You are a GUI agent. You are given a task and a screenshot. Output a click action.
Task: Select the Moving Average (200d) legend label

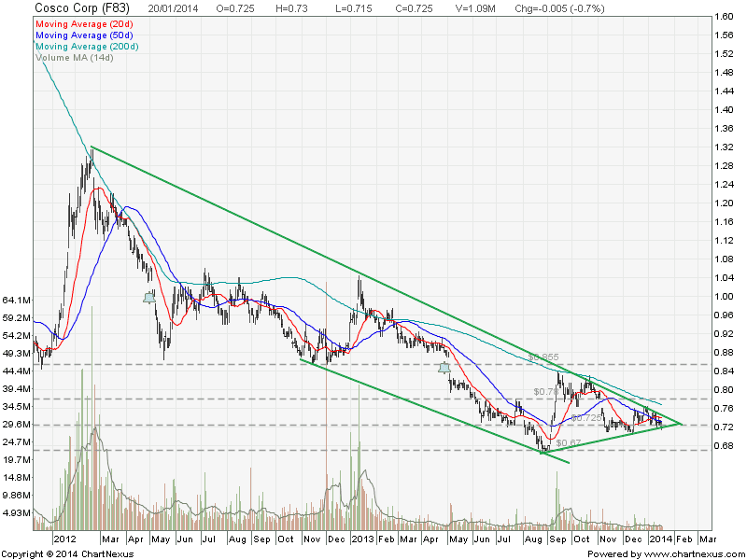click(x=87, y=47)
